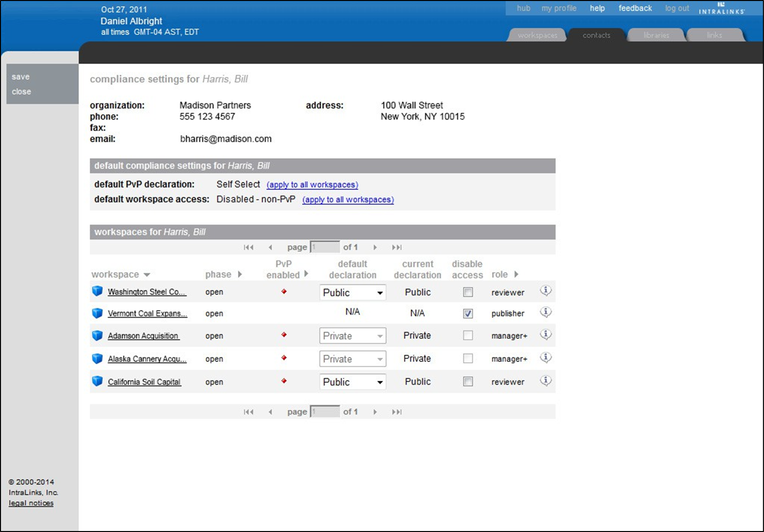Go to last page in top pager
The image size is (764, 532).
(397, 247)
